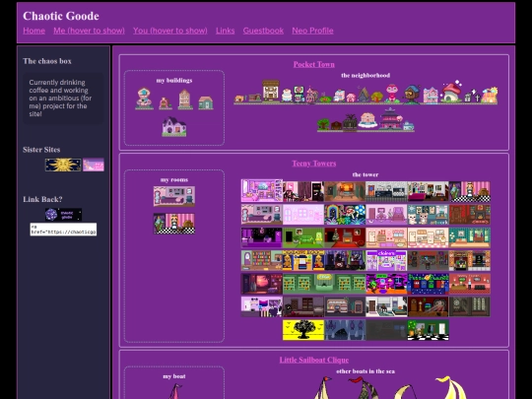The width and height of the screenshot is (532, 399).
Task: Select the link-back HTML code text box
Action: point(63,230)
